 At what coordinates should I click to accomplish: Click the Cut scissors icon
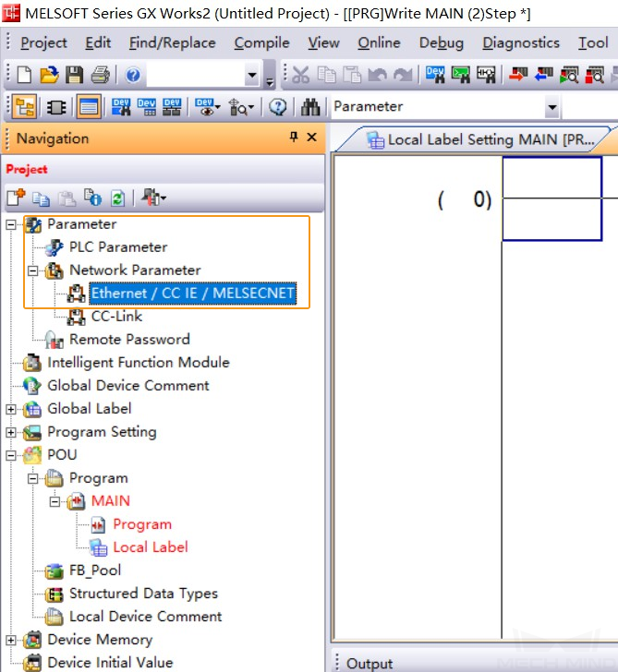point(300,75)
